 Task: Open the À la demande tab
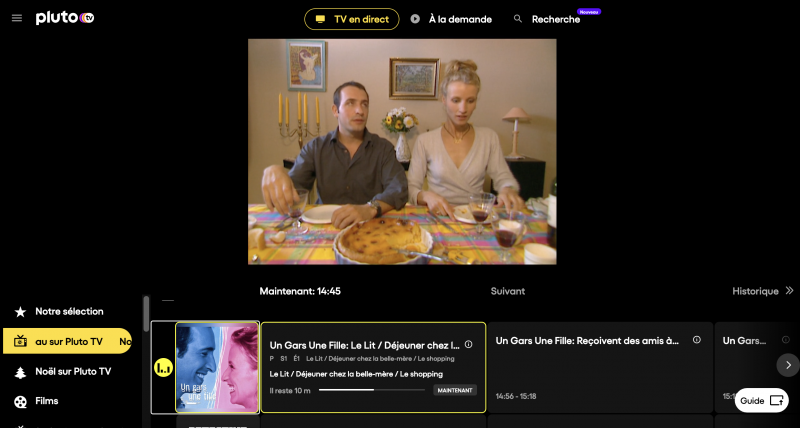point(451,19)
